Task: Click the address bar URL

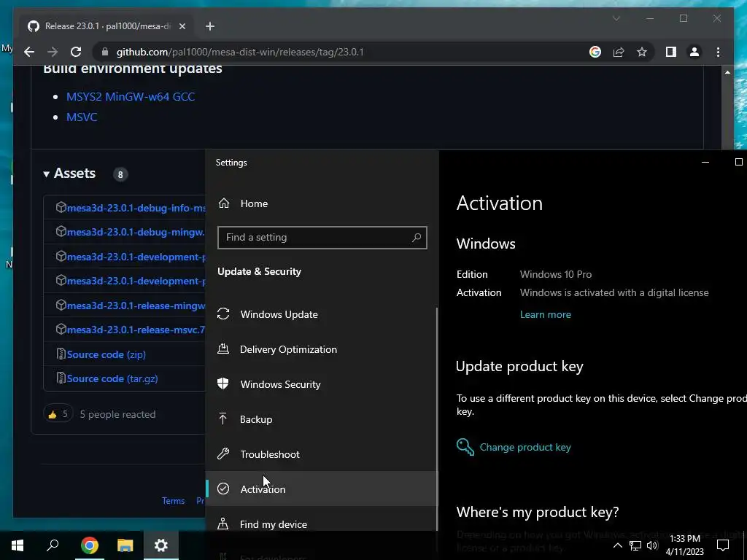Action: [239, 52]
